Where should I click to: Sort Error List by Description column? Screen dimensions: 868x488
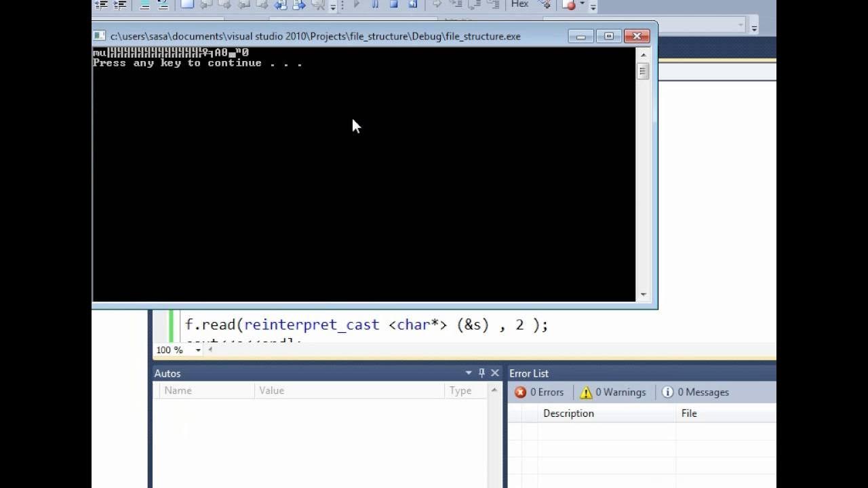click(x=607, y=413)
